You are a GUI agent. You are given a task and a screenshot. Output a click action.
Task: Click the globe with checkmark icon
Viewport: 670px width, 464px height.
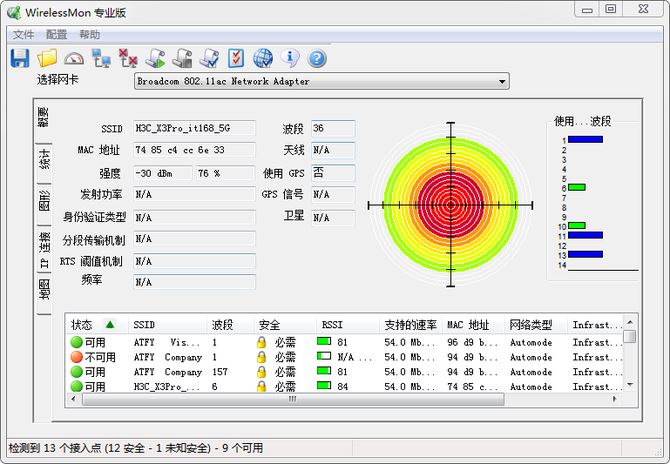(263, 59)
